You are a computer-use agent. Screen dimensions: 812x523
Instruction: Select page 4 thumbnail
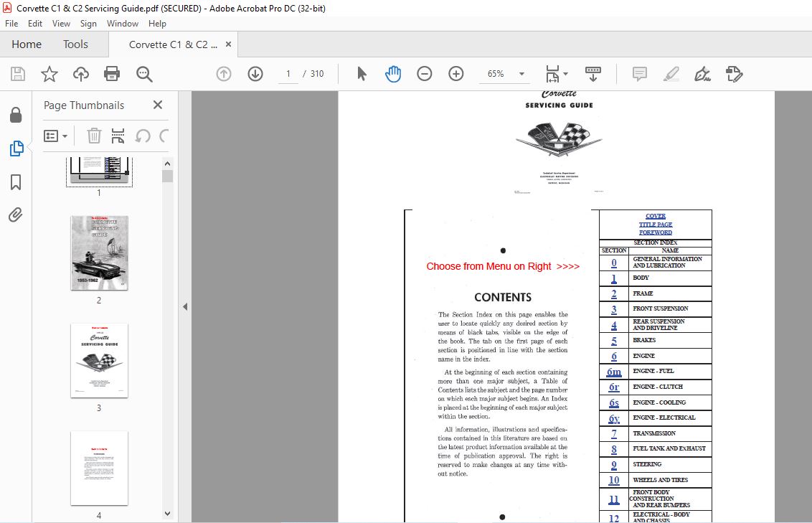[100, 468]
